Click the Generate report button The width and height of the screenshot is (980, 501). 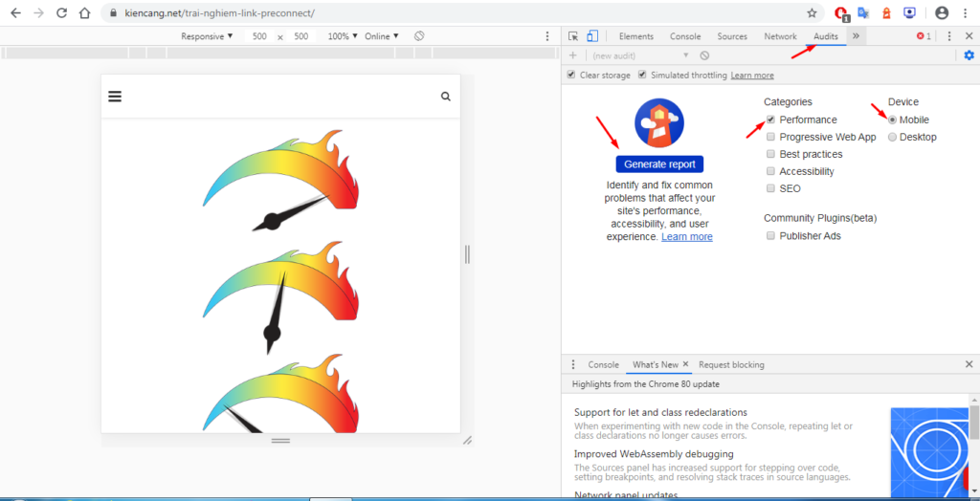pyautogui.click(x=659, y=164)
